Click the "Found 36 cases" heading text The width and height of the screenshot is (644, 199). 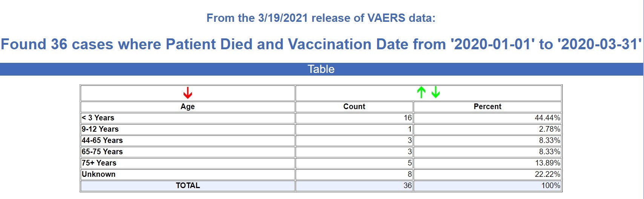pos(321,44)
